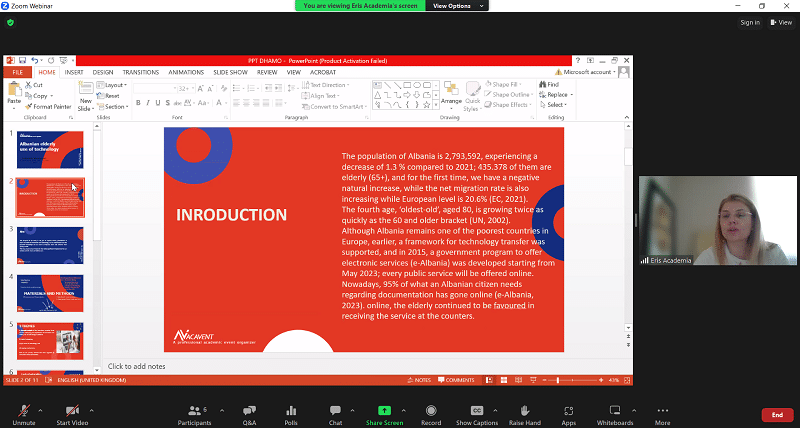Image resolution: width=800 pixels, height=428 pixels.
Task: Start recording with the Record icon
Action: click(x=431, y=411)
